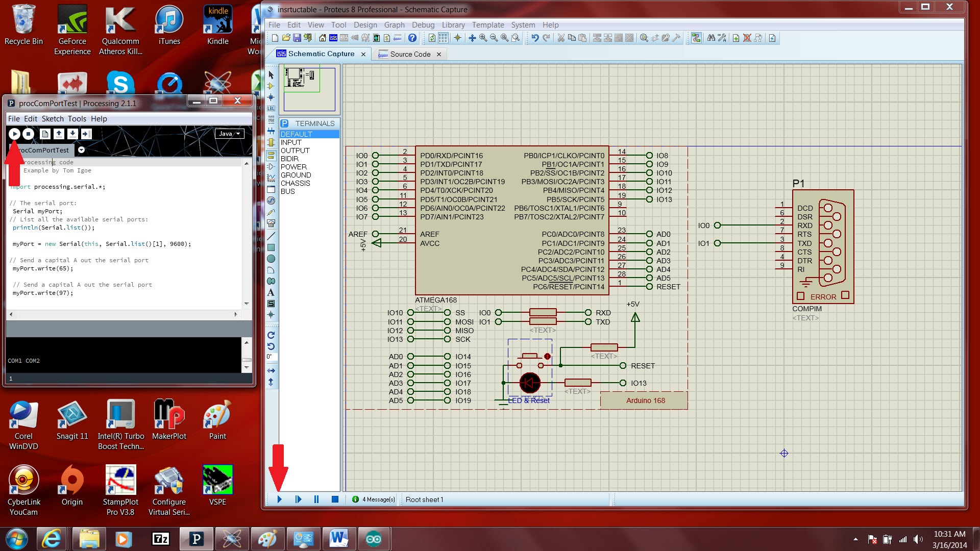Image resolution: width=980 pixels, height=551 pixels.
Task: Click the Stop simulation button
Action: click(334, 499)
